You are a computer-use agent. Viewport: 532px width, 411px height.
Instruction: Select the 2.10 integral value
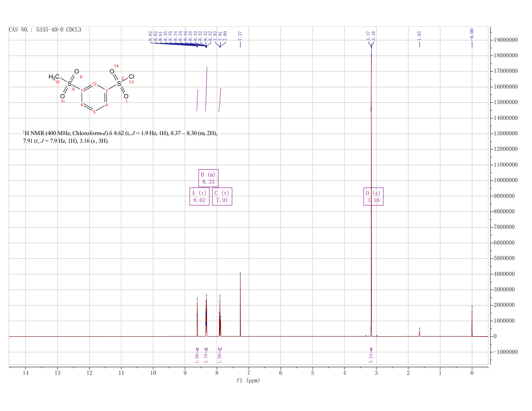(206, 358)
